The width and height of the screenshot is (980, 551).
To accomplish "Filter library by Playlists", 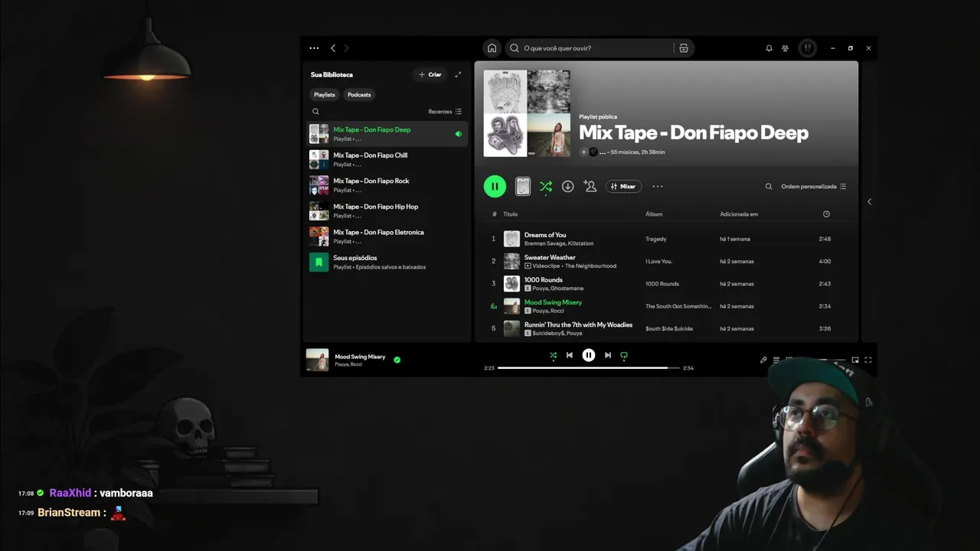I will [325, 95].
